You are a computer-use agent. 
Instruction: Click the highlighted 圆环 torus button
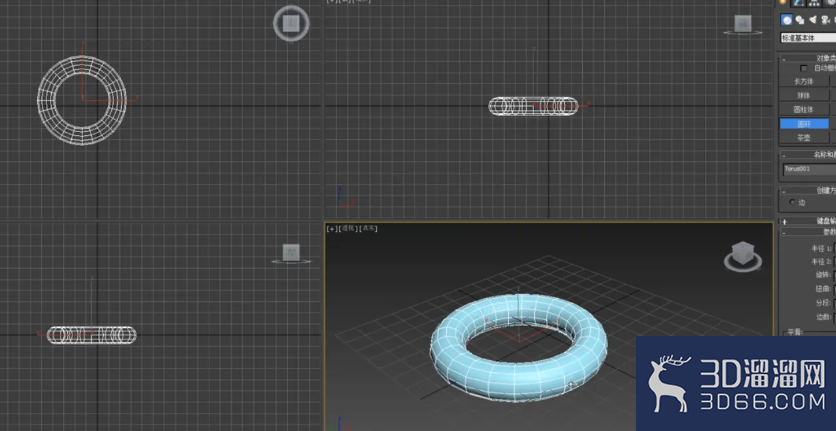tap(804, 124)
